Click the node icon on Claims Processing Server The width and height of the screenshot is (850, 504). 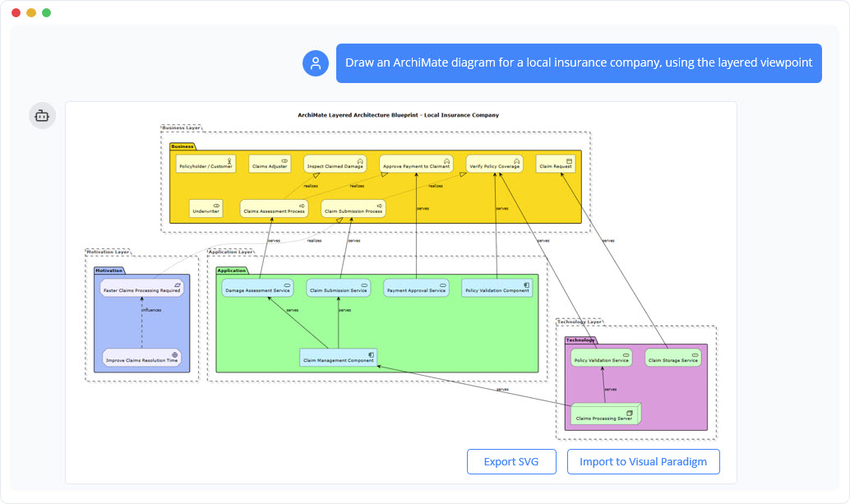tap(629, 413)
